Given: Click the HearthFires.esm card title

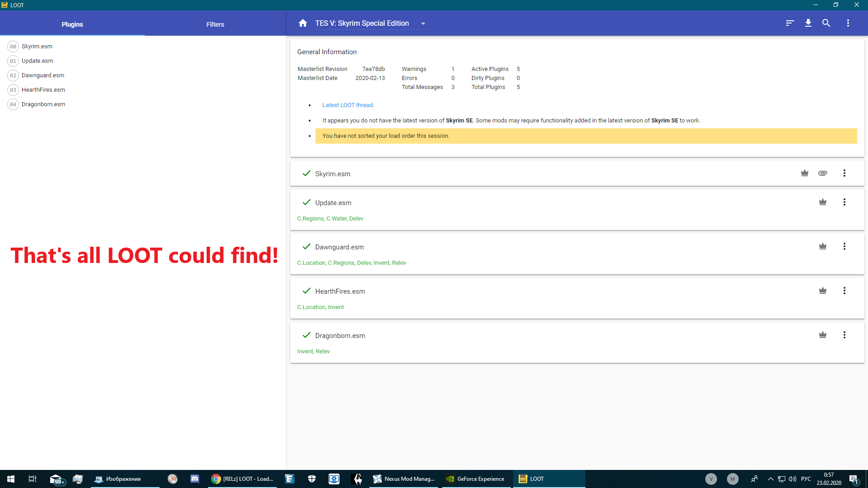Looking at the screenshot, I should pos(340,291).
